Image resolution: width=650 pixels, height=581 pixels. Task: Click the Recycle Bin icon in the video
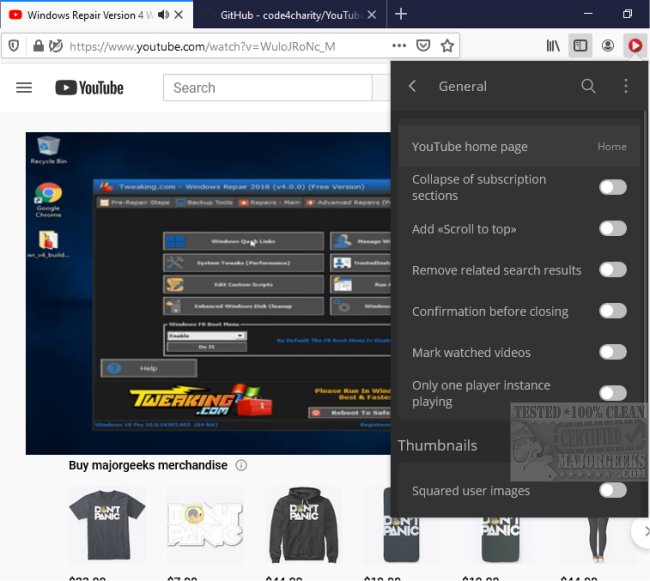click(49, 150)
